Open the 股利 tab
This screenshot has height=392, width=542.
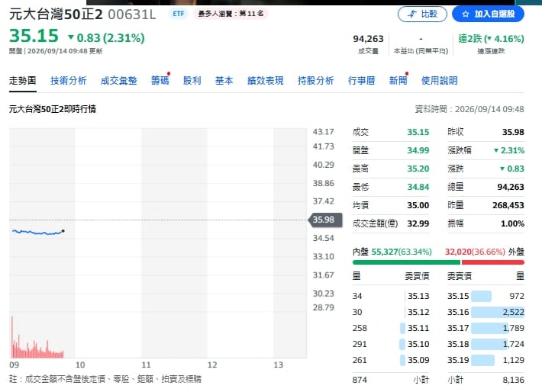click(x=192, y=81)
